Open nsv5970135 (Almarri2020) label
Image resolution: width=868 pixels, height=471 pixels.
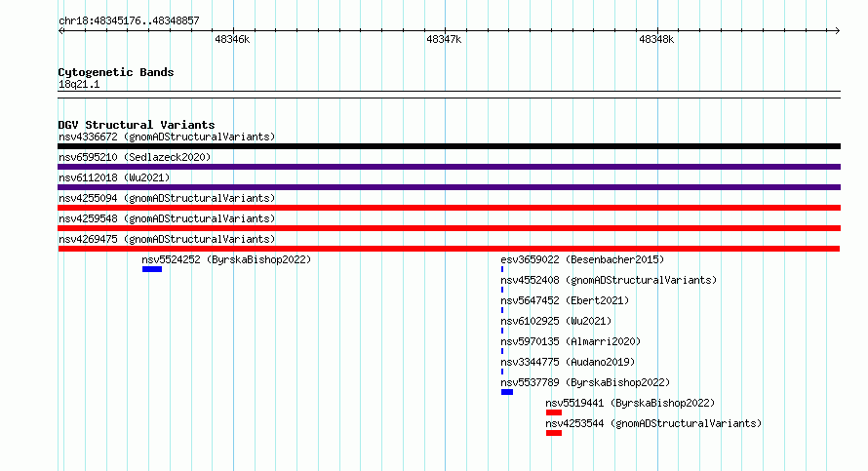[571, 341]
